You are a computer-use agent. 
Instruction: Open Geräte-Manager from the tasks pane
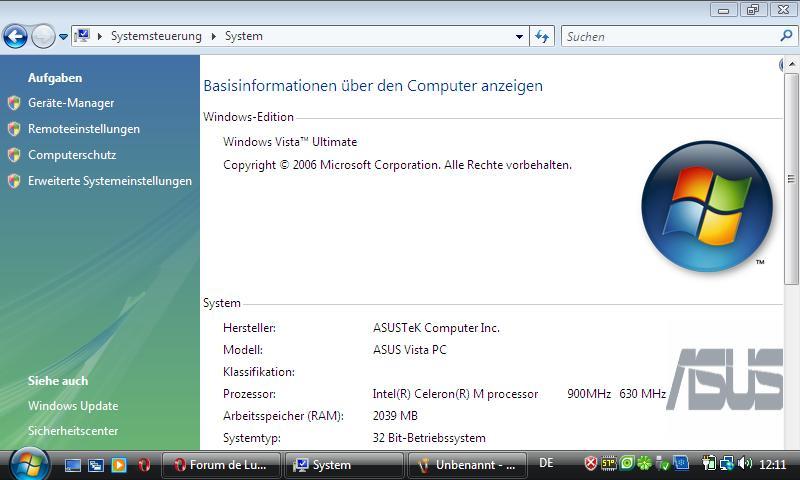[71, 103]
